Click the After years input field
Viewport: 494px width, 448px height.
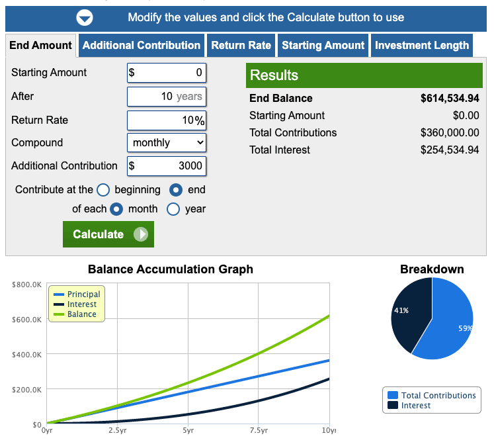coord(167,97)
